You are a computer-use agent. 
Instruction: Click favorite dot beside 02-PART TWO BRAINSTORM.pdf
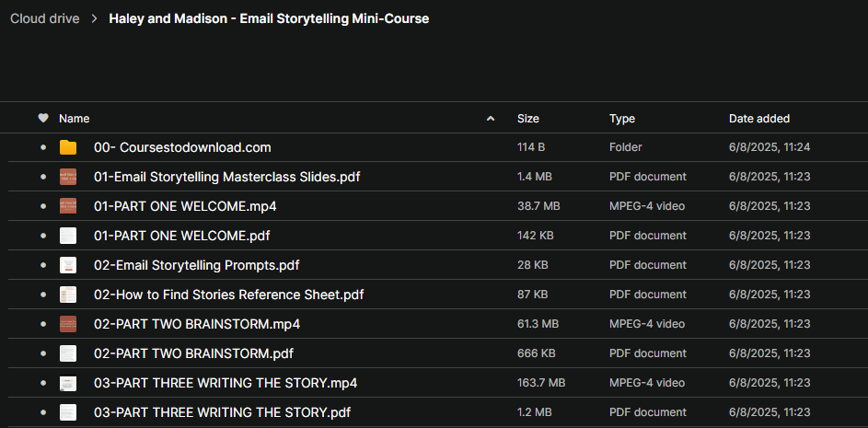[x=43, y=353]
